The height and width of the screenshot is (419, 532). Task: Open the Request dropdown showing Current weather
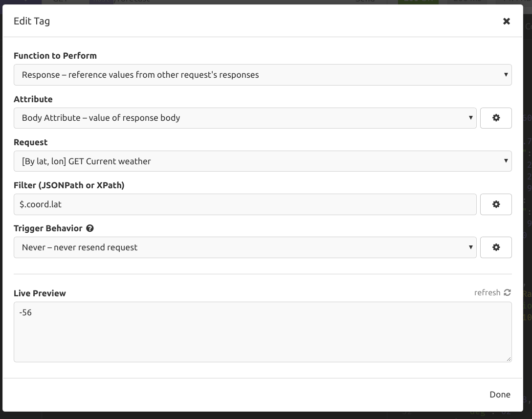click(262, 161)
